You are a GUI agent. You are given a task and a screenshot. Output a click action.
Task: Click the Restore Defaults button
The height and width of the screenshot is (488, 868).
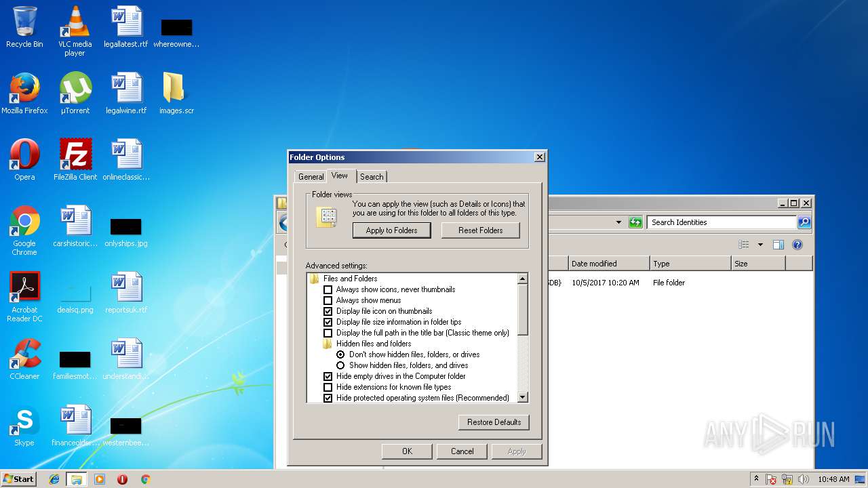tap(494, 422)
